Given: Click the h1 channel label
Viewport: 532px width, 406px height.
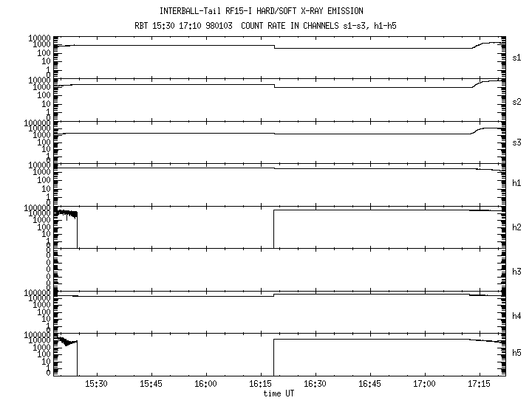Looking at the screenshot, I should 516,185.
